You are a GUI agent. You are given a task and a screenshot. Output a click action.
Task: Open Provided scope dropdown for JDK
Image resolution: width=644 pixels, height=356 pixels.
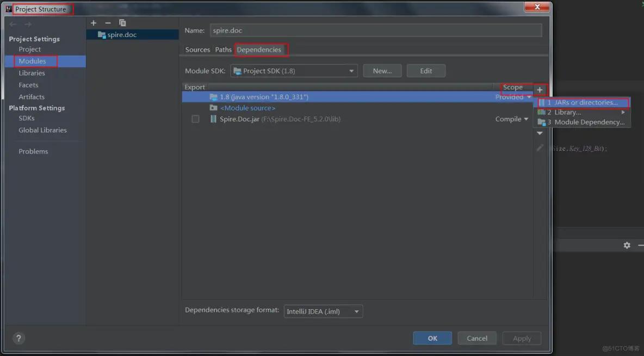[x=512, y=97]
